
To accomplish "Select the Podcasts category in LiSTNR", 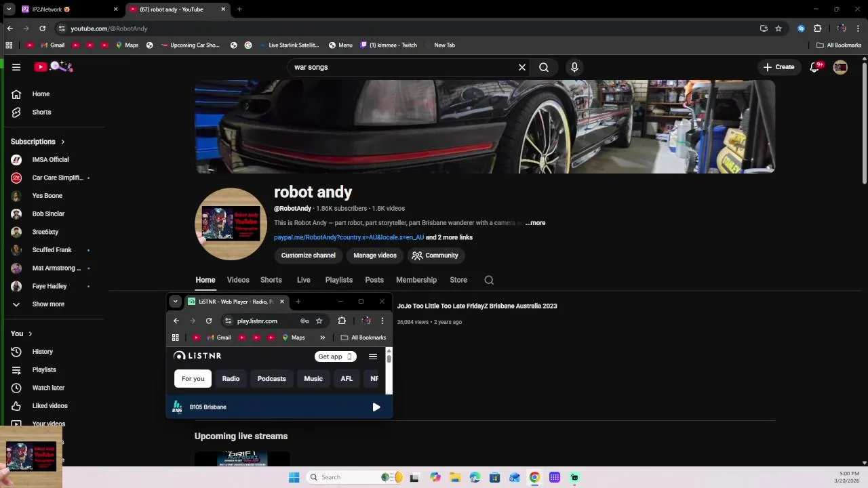I will pyautogui.click(x=272, y=379).
